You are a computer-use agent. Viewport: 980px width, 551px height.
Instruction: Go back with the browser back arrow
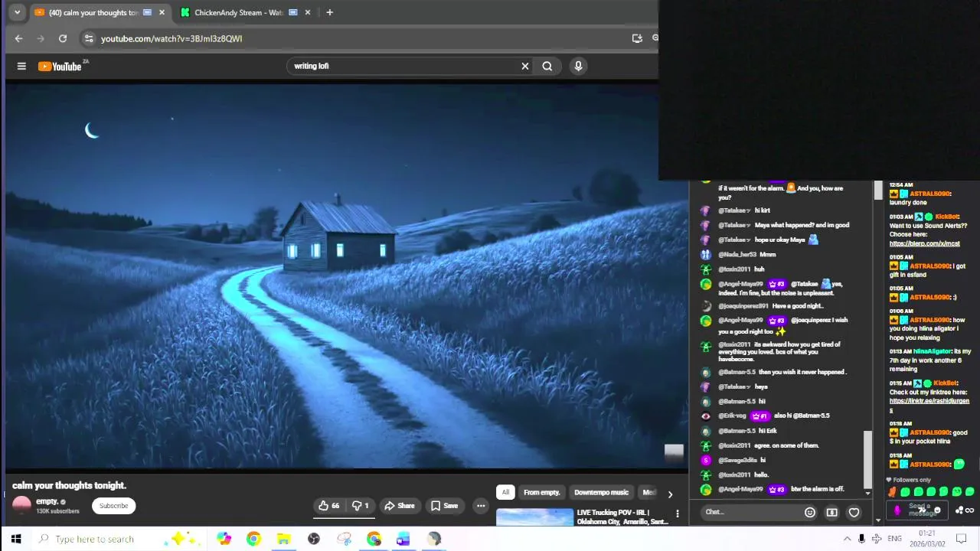(18, 38)
